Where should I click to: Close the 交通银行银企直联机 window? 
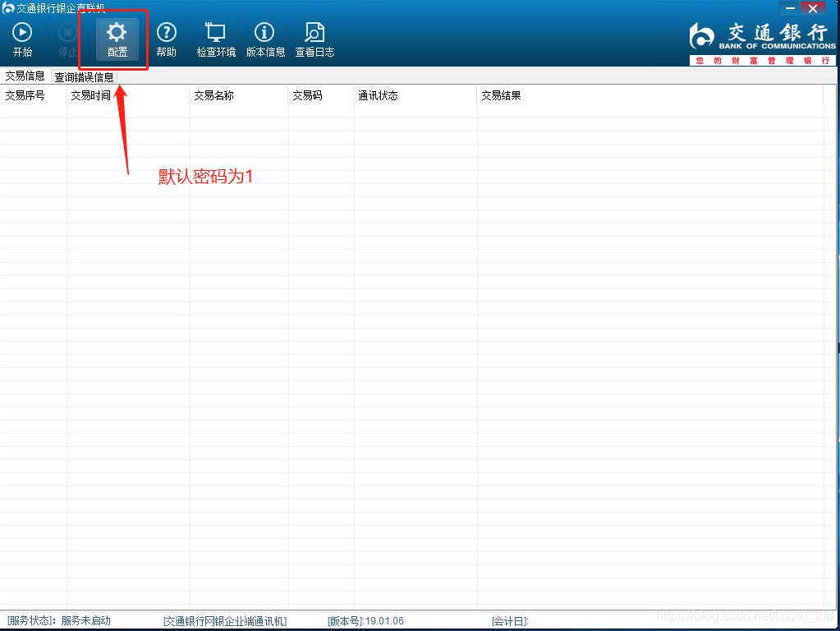click(x=813, y=8)
